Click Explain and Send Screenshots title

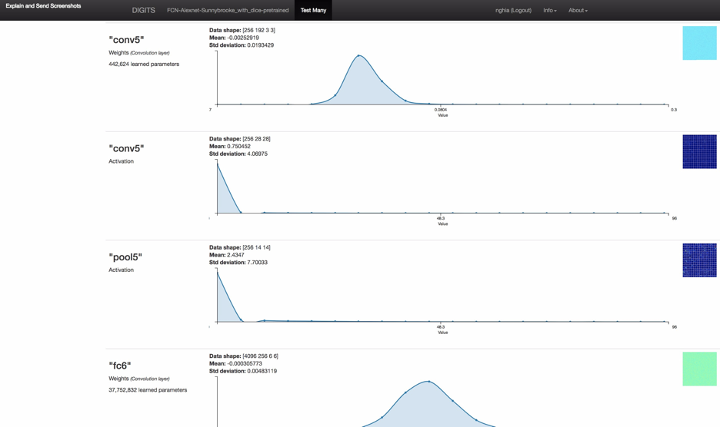(43, 6)
